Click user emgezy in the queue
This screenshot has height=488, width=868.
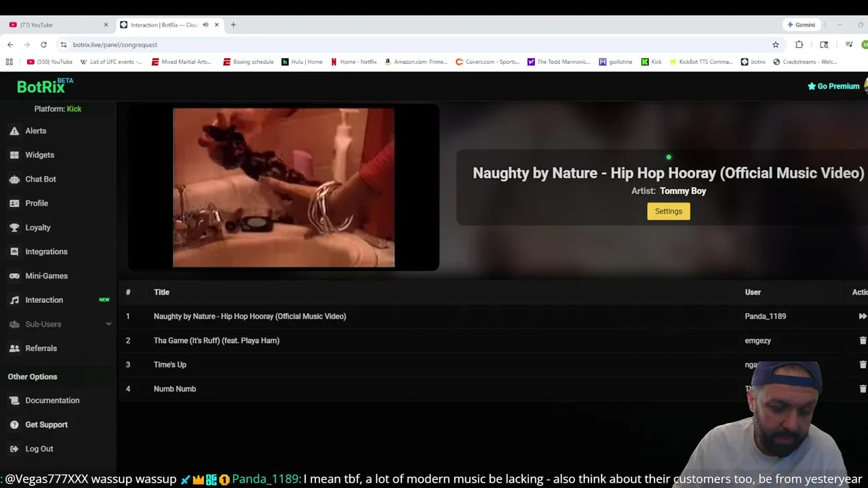757,340
